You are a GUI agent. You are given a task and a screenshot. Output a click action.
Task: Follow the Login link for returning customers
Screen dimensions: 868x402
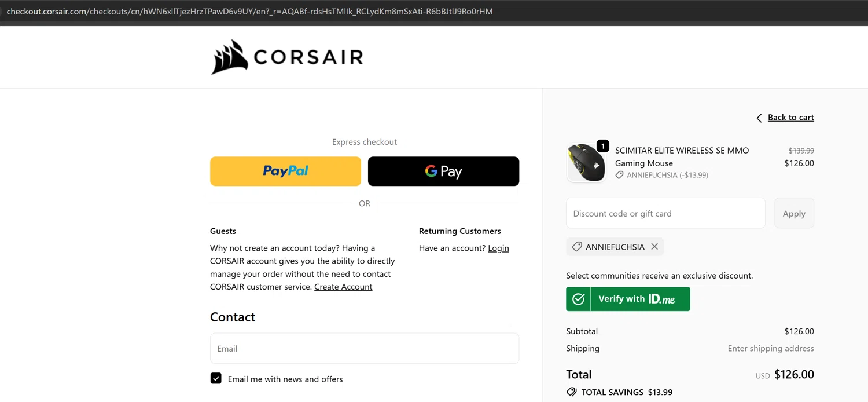[498, 248]
